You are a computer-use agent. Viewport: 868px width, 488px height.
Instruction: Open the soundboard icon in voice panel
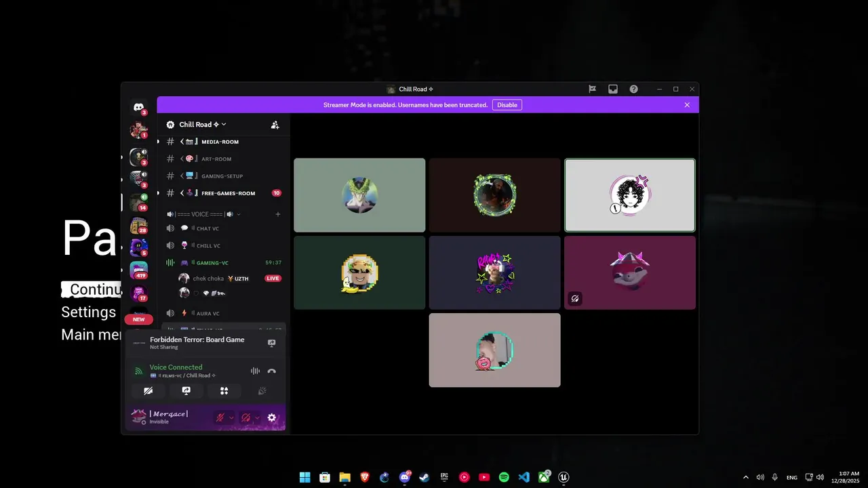tap(262, 391)
